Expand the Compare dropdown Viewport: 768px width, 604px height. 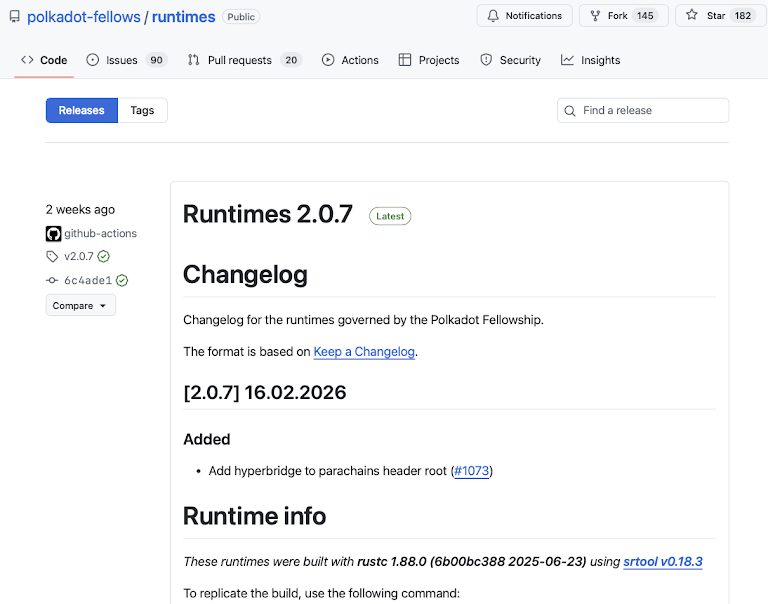80,306
